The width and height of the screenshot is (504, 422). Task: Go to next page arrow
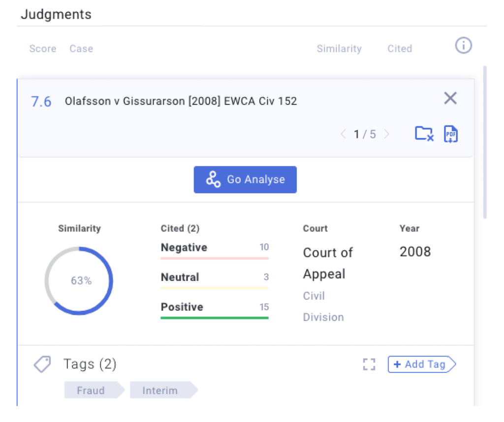click(x=387, y=134)
